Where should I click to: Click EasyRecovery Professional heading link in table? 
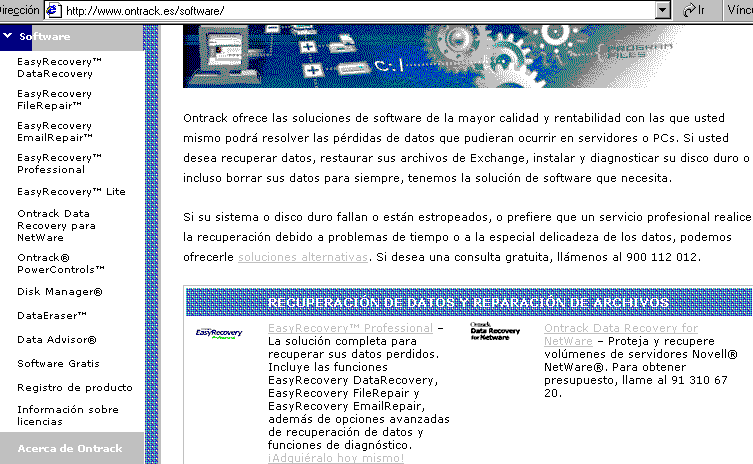(350, 328)
